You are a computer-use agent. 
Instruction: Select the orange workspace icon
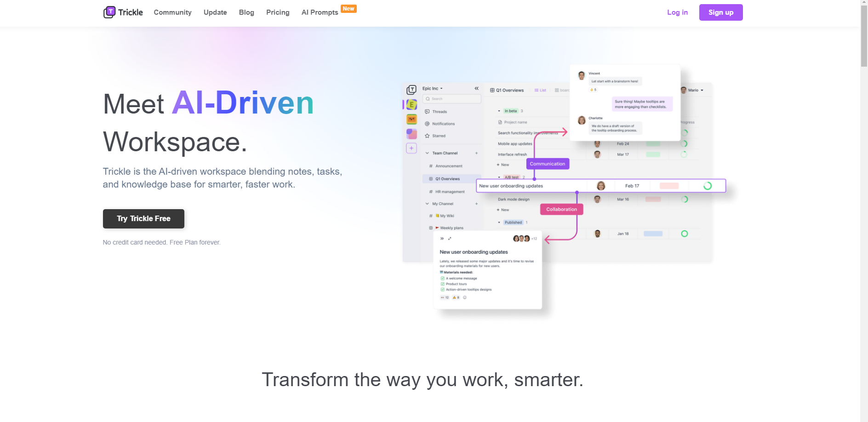click(x=411, y=120)
